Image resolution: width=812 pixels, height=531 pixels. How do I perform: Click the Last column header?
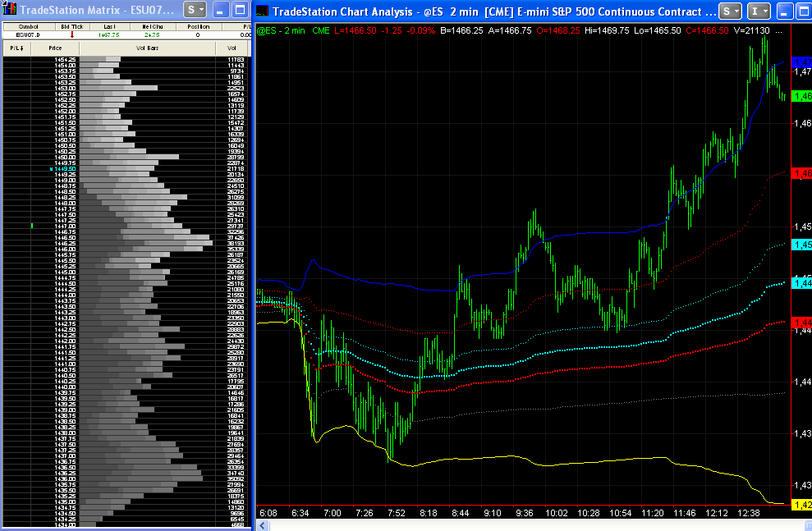(x=109, y=26)
